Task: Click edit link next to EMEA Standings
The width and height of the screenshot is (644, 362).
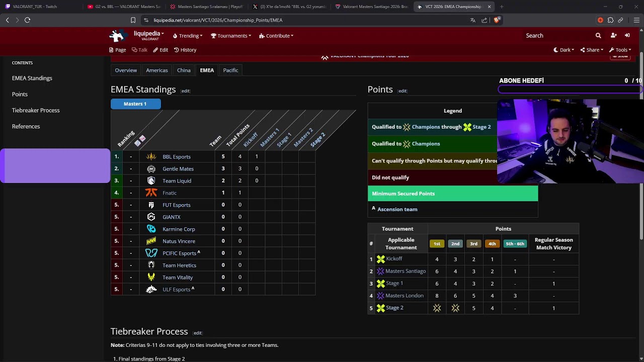Action: pos(186,91)
